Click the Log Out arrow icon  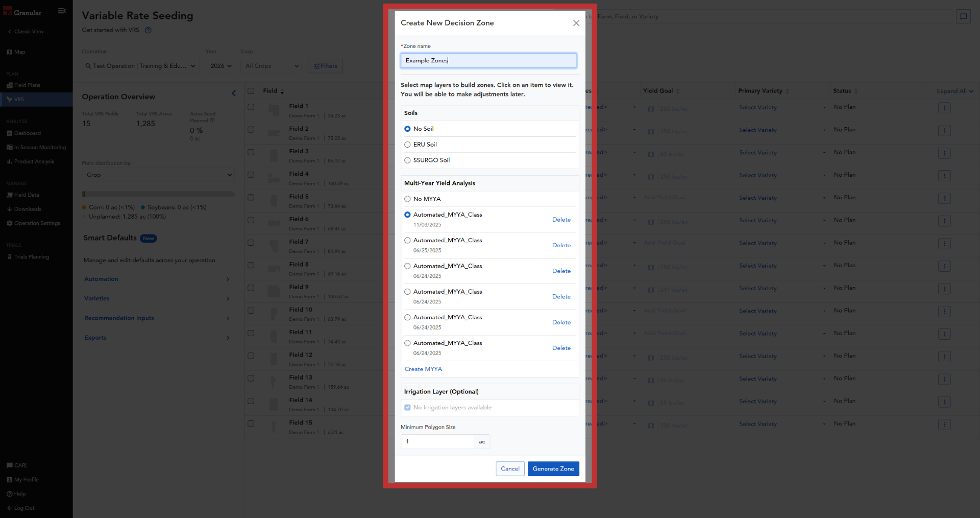(x=9, y=508)
